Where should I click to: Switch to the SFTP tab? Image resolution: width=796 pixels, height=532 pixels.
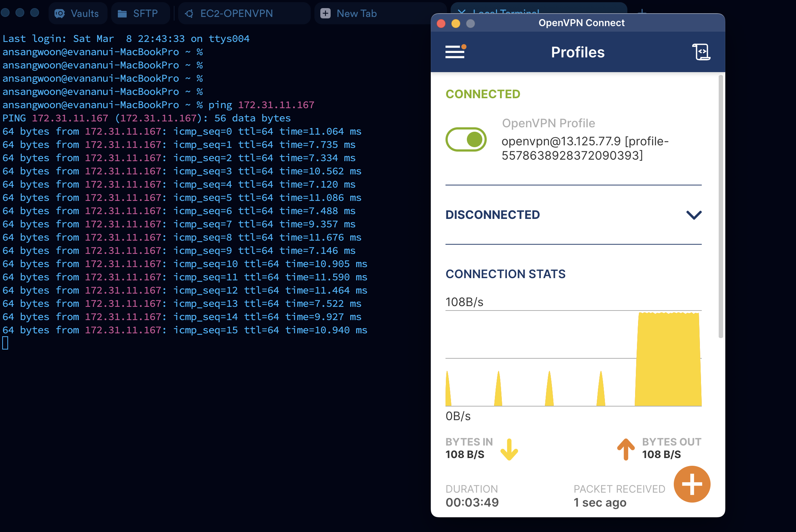[145, 14]
